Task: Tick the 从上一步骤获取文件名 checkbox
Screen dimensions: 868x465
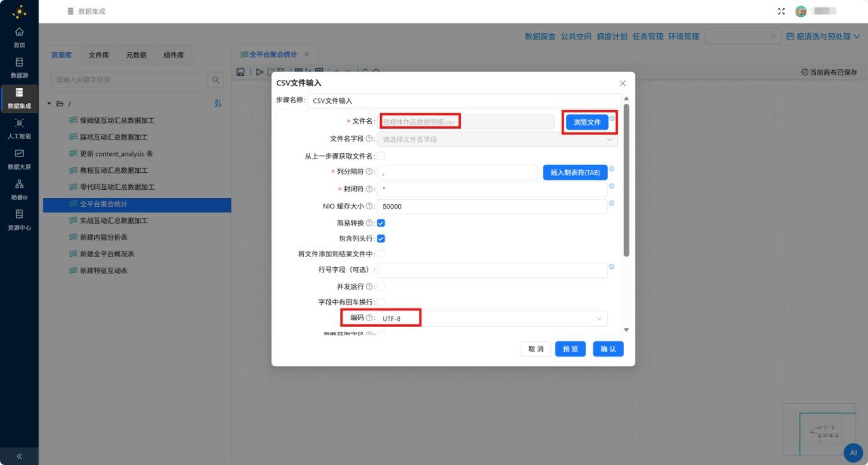Action: (381, 156)
